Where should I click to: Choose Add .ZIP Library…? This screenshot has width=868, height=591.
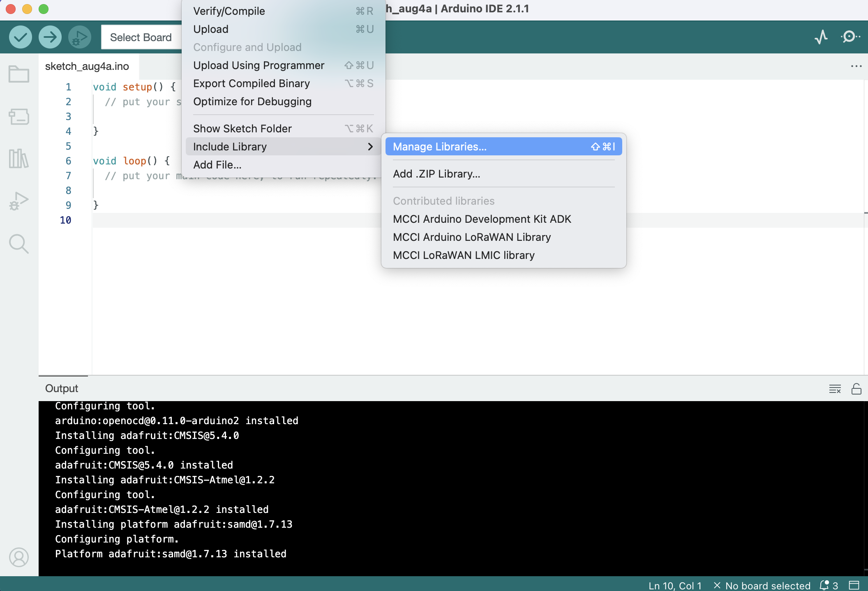point(503,174)
